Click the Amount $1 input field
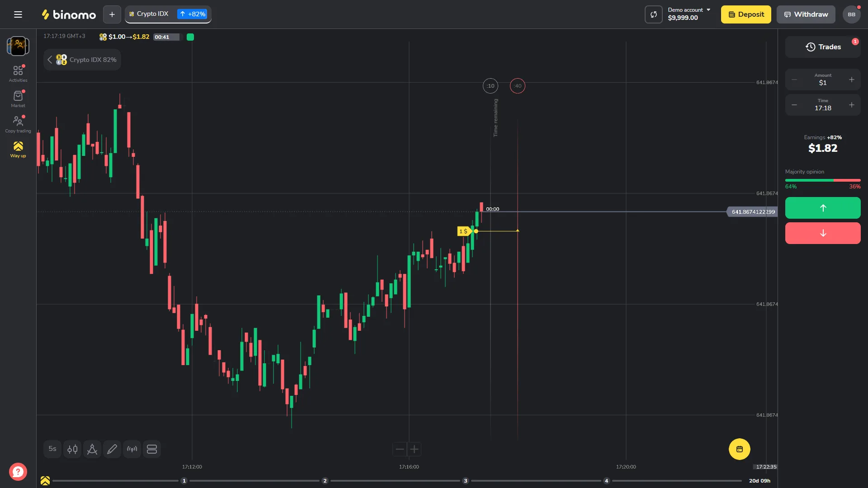Viewport: 868px width, 488px height. click(x=823, y=80)
